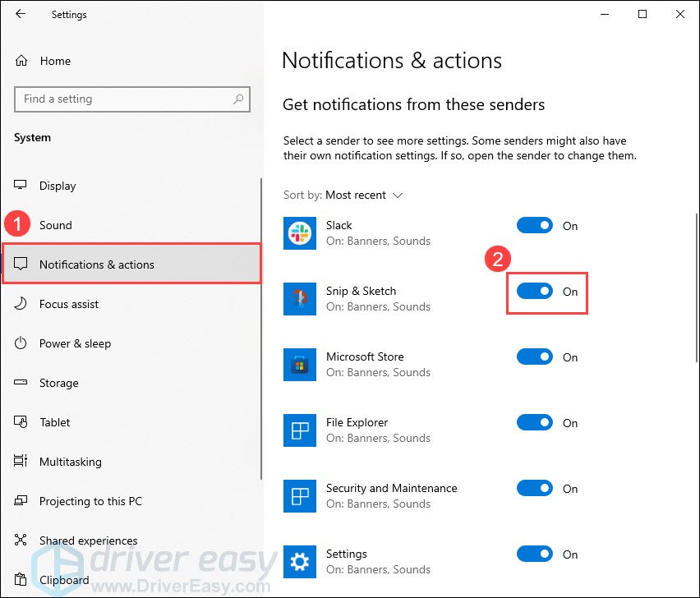Toggle Microsoft Store notifications
700x598 pixels.
535,356
